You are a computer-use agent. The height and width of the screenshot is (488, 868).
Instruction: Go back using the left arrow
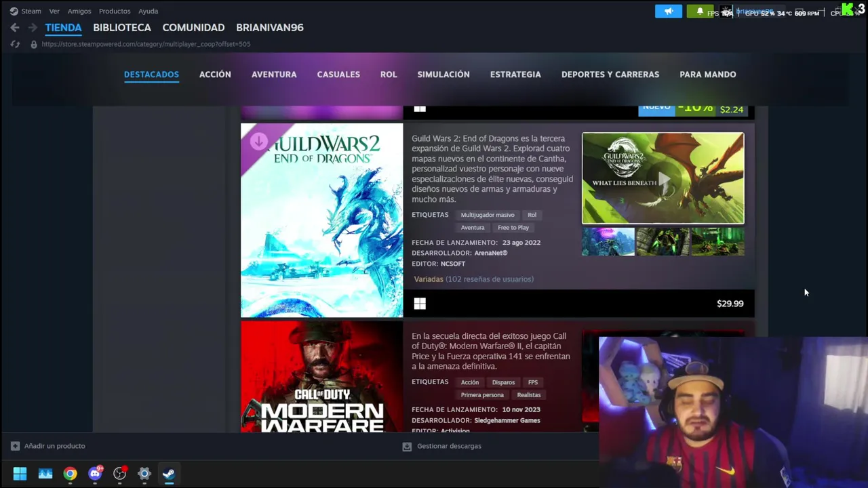tap(15, 28)
